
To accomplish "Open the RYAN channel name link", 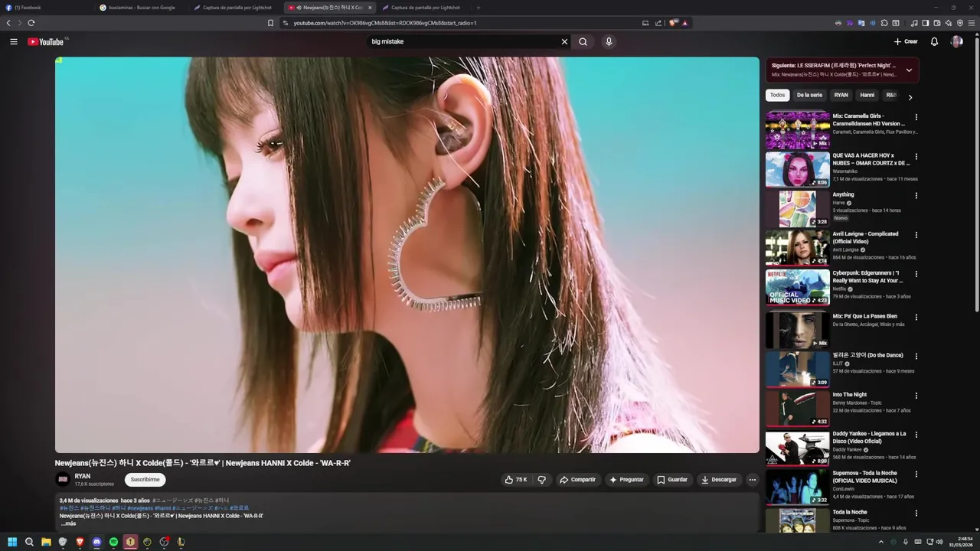I will pos(82,476).
